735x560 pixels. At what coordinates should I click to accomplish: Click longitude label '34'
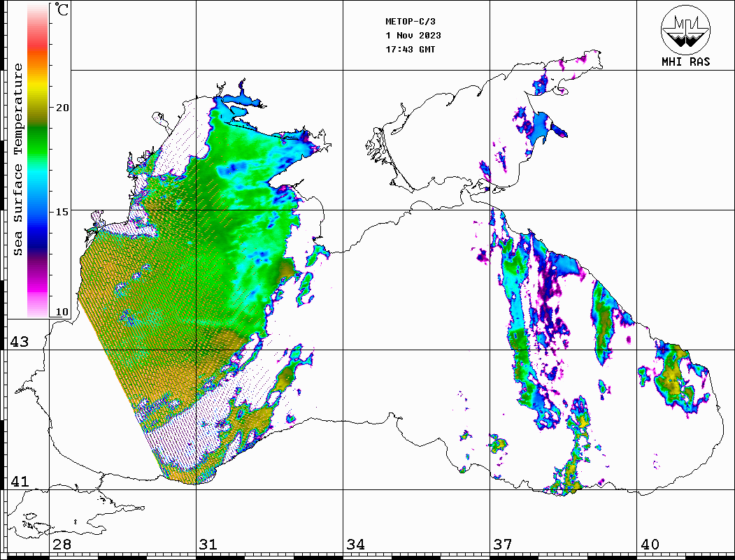tap(355, 545)
